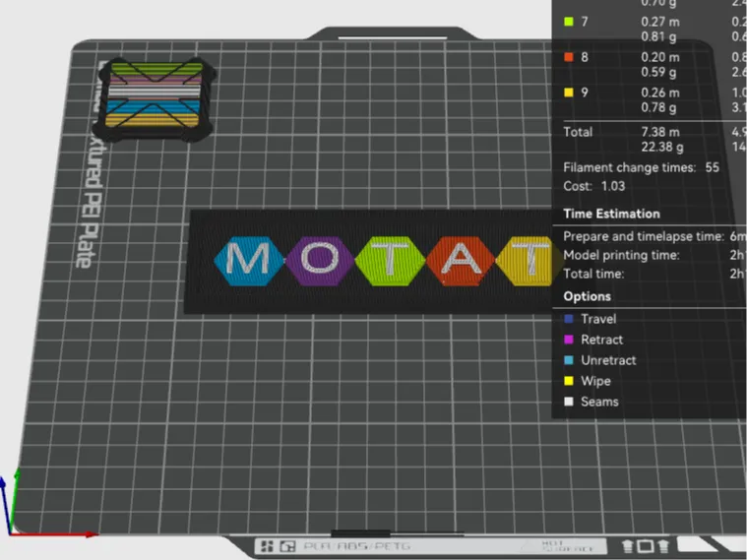Image resolution: width=747 pixels, height=560 pixels.
Task: Click the Cost 1.03 entry
Action: point(594,186)
